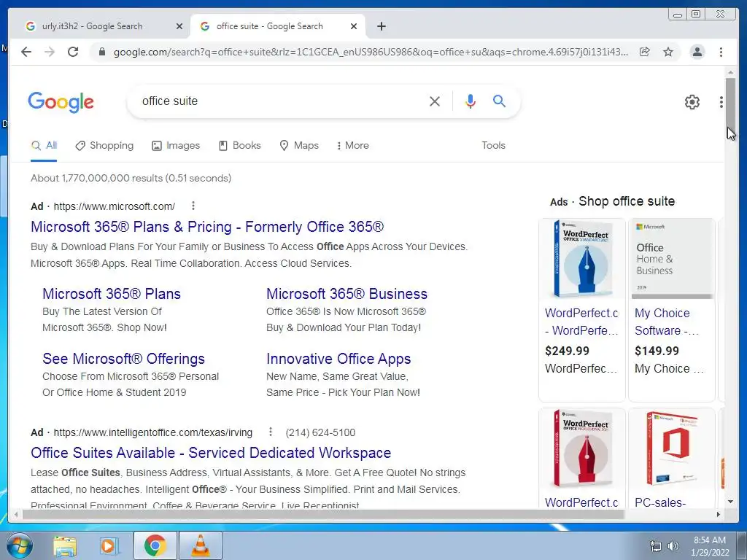Open the Microsoft 365 Plans sitelink

click(112, 294)
